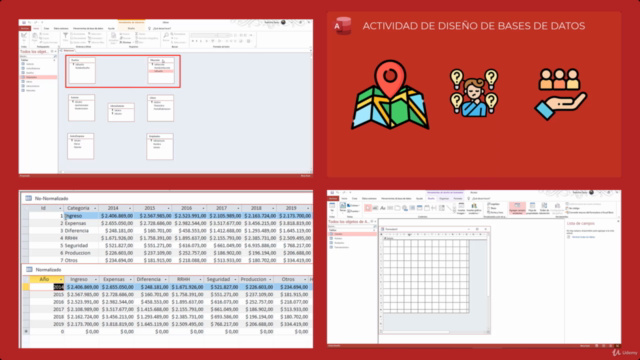Open Hoja de propiedades in form design ribbon
This screenshot has height=360, width=640.
533,208
